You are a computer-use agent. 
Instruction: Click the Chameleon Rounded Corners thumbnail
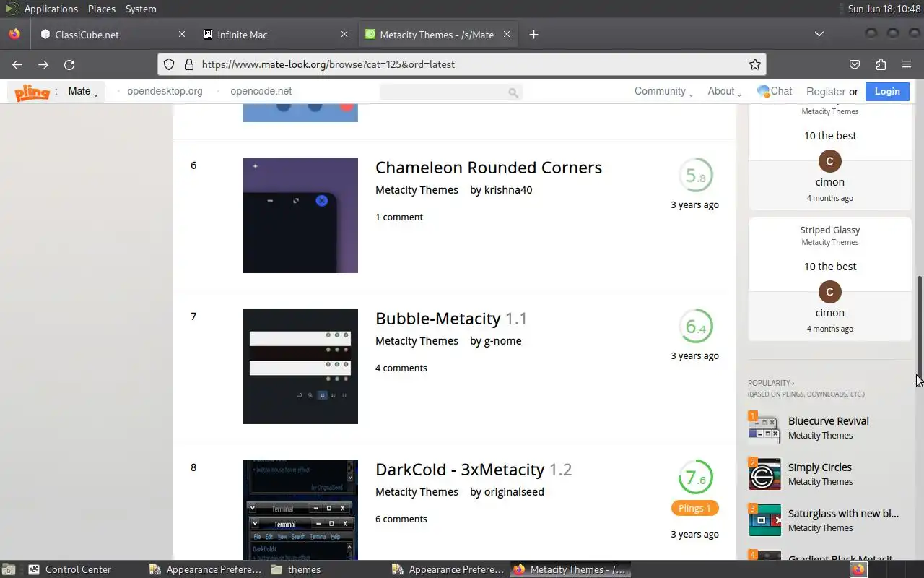(300, 215)
